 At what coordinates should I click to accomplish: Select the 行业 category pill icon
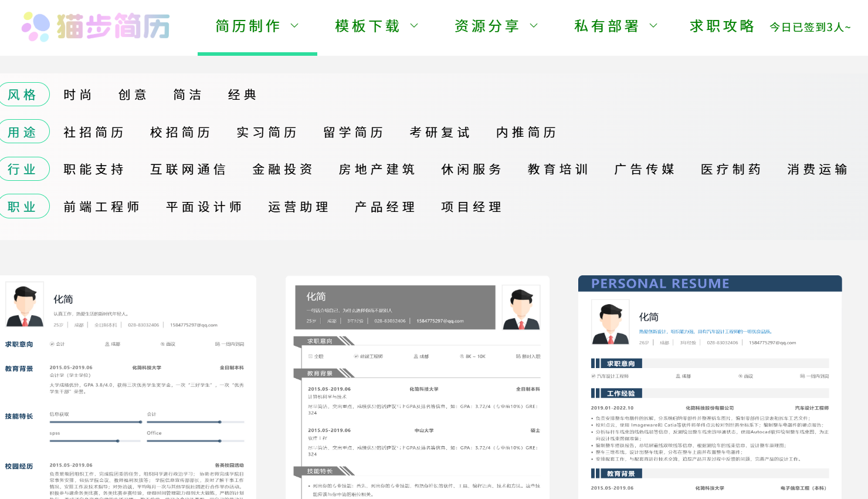click(x=25, y=168)
